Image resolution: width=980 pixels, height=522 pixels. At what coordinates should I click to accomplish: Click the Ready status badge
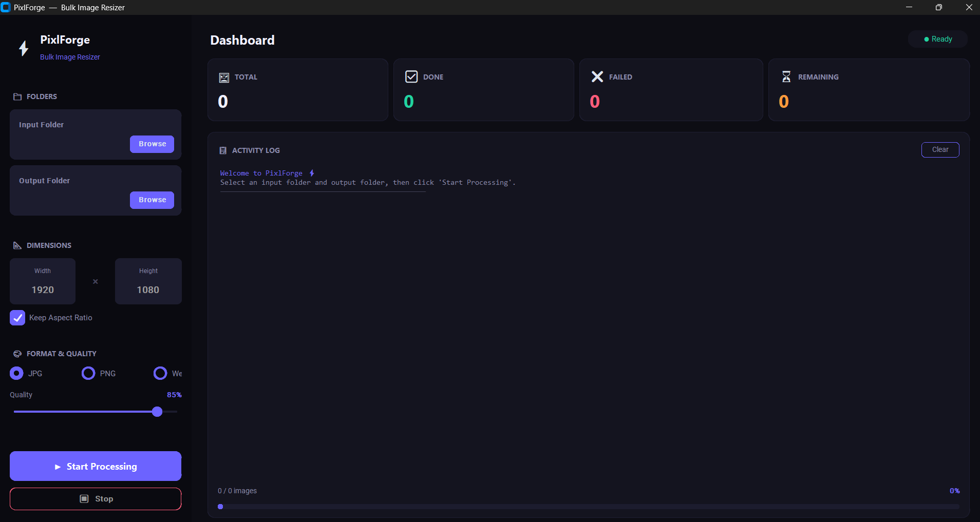938,39
